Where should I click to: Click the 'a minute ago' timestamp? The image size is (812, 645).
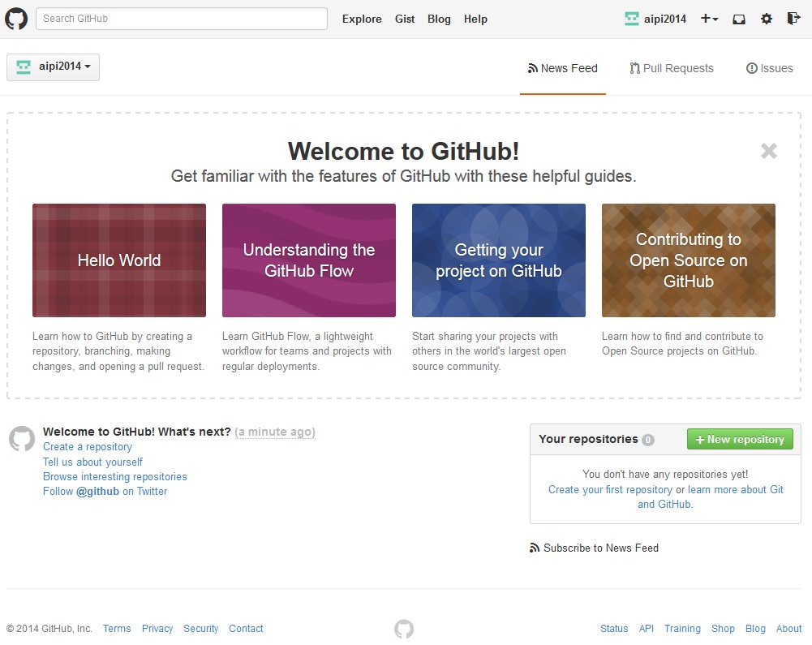coord(275,432)
